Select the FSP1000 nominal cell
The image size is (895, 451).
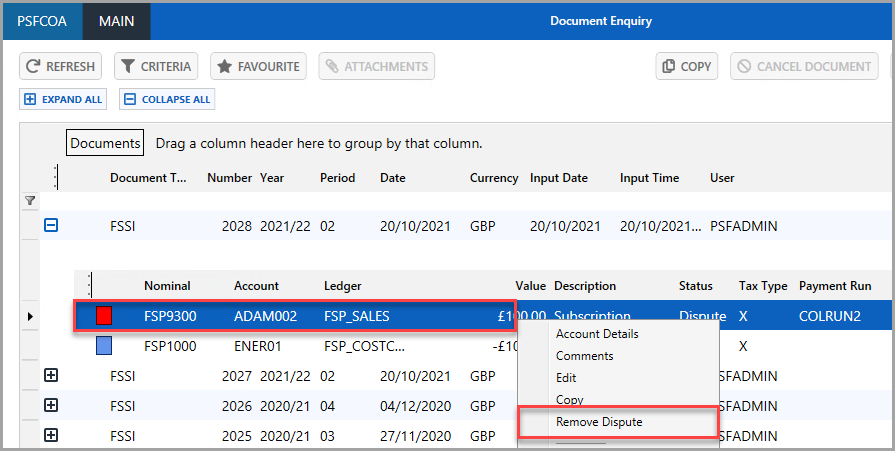pos(170,346)
